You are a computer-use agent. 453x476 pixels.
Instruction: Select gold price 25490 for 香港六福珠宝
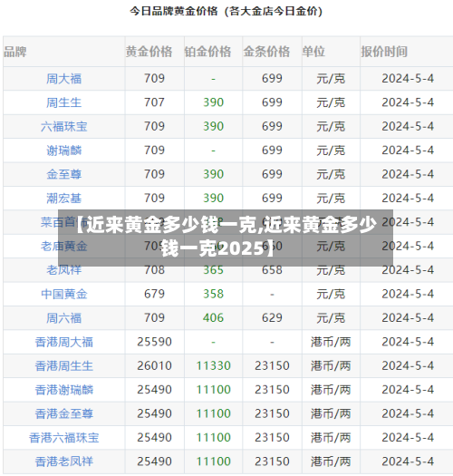(x=154, y=437)
